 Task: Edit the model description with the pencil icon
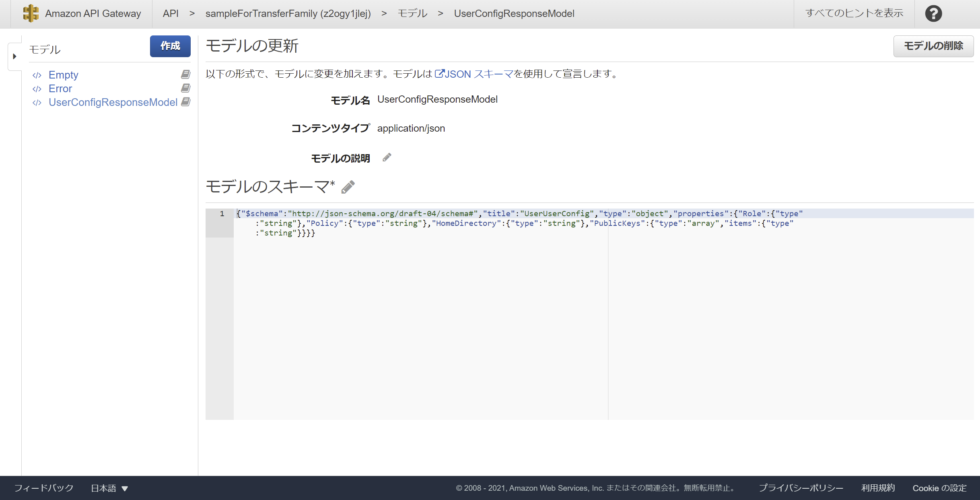pyautogui.click(x=387, y=157)
